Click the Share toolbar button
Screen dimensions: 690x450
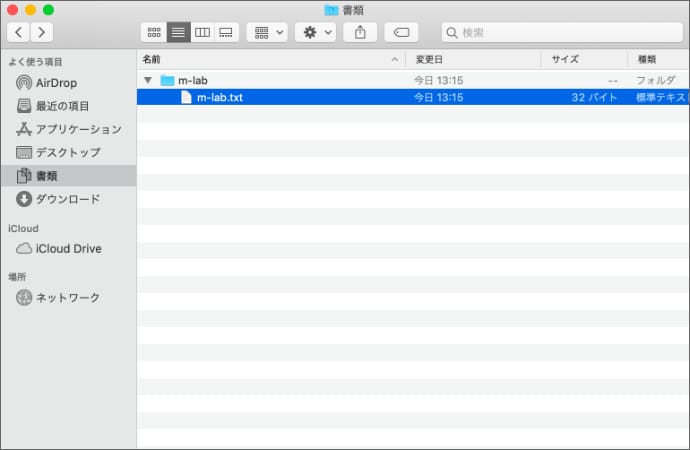(360, 32)
